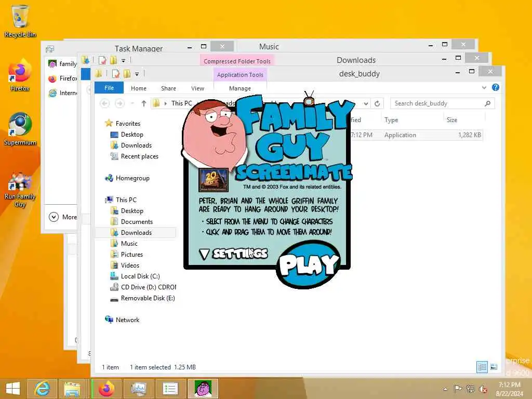Select Documents under This PC
532x399 pixels.
coord(137,221)
